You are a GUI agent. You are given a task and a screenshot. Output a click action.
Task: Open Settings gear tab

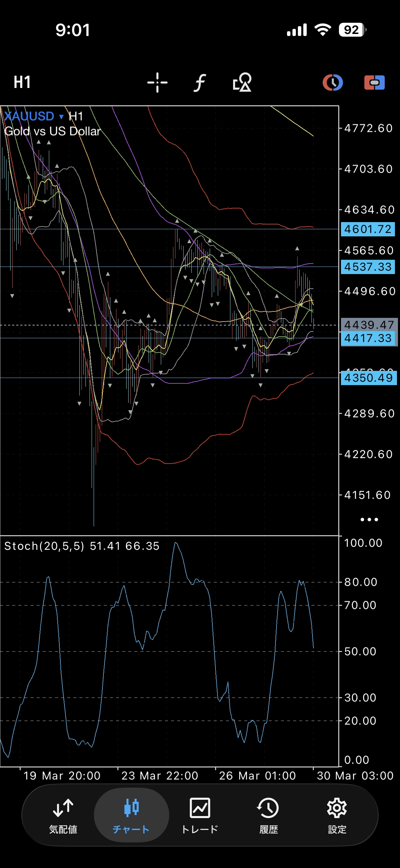337,815
